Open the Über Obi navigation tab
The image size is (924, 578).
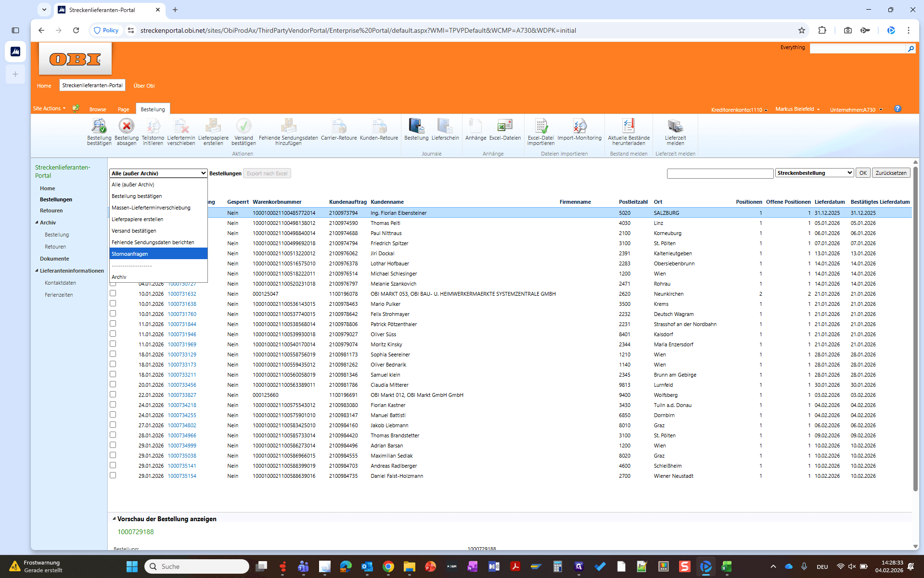click(144, 86)
